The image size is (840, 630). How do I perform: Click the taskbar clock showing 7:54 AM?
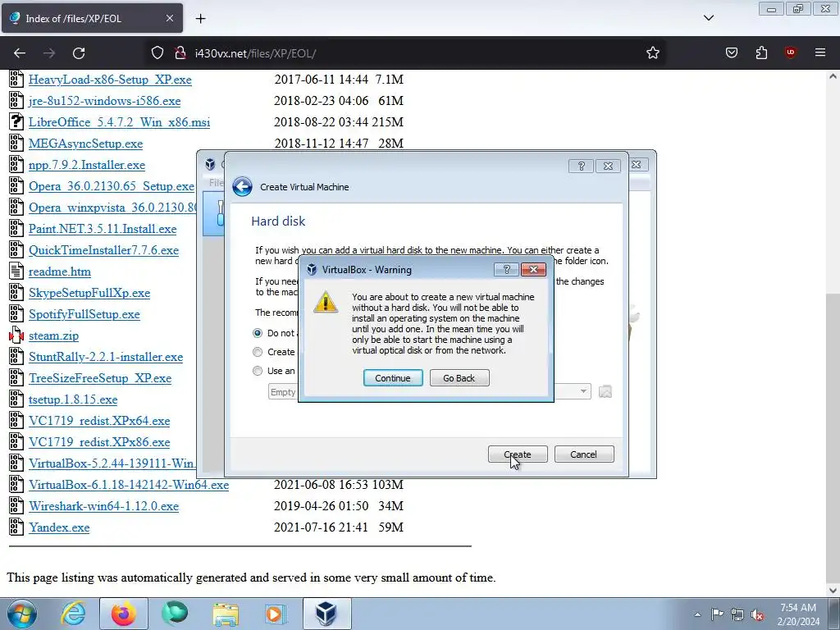point(798,614)
